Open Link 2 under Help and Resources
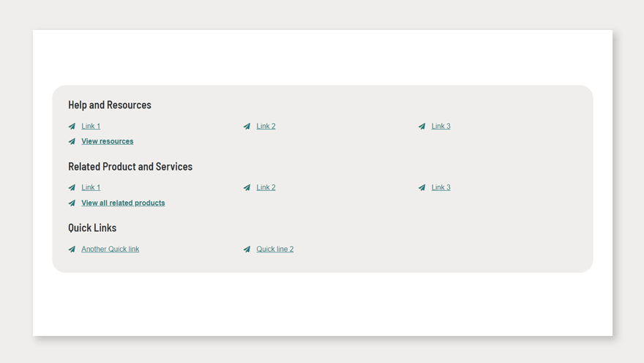 pos(266,127)
